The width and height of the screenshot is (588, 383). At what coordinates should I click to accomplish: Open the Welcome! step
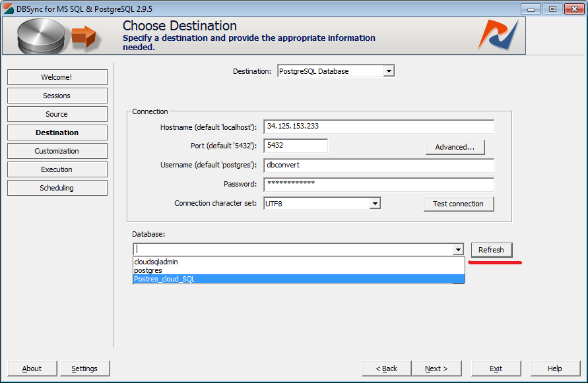point(57,77)
